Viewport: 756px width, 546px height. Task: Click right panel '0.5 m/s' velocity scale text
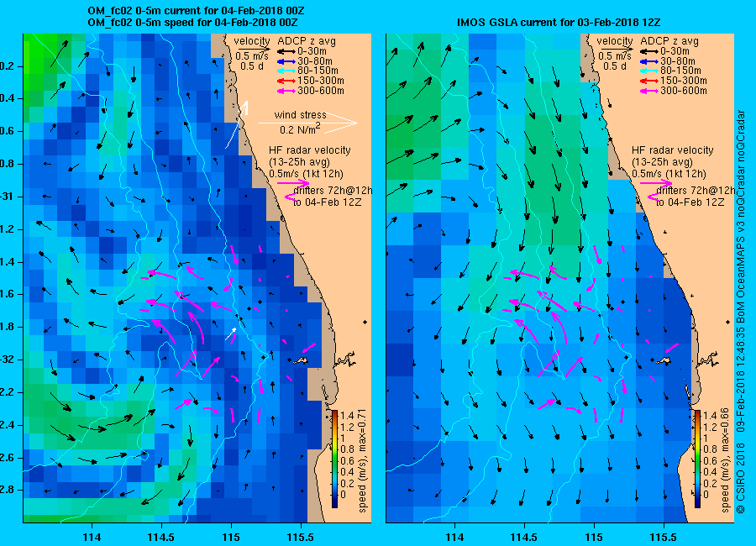614,56
